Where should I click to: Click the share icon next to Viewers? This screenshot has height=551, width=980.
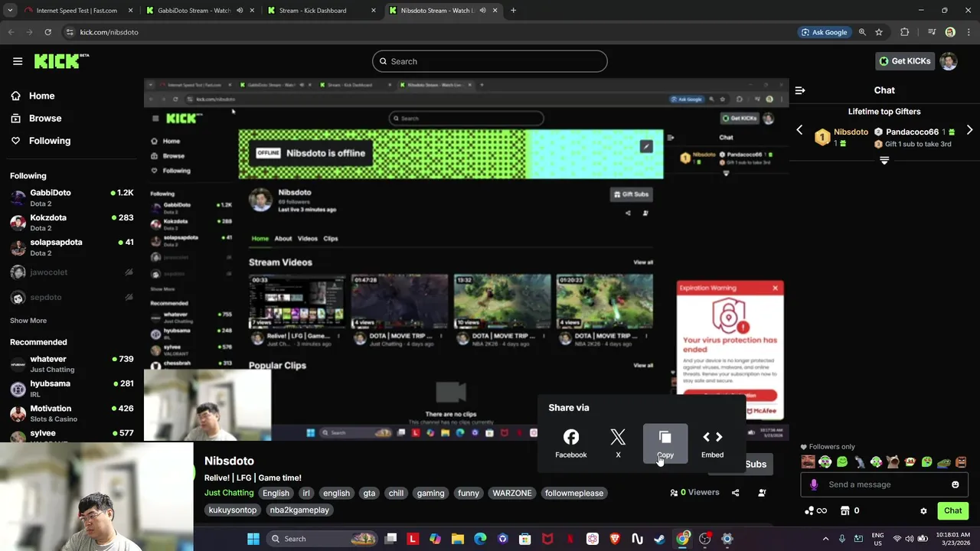click(735, 493)
